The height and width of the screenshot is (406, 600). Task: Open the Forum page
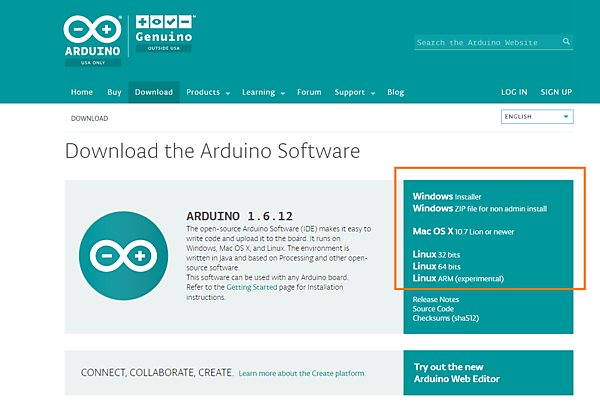[309, 92]
